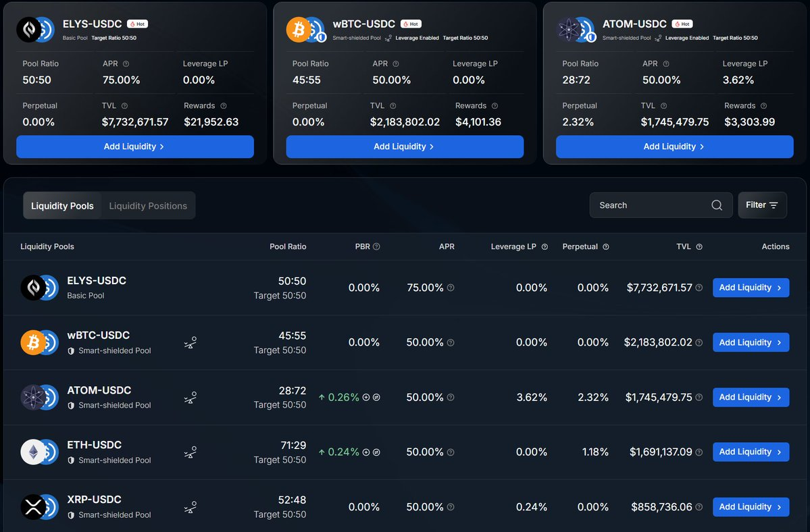Image resolution: width=810 pixels, height=532 pixels.
Task: Open TVL info icon on ELYS-USDC card
Action: pos(124,106)
